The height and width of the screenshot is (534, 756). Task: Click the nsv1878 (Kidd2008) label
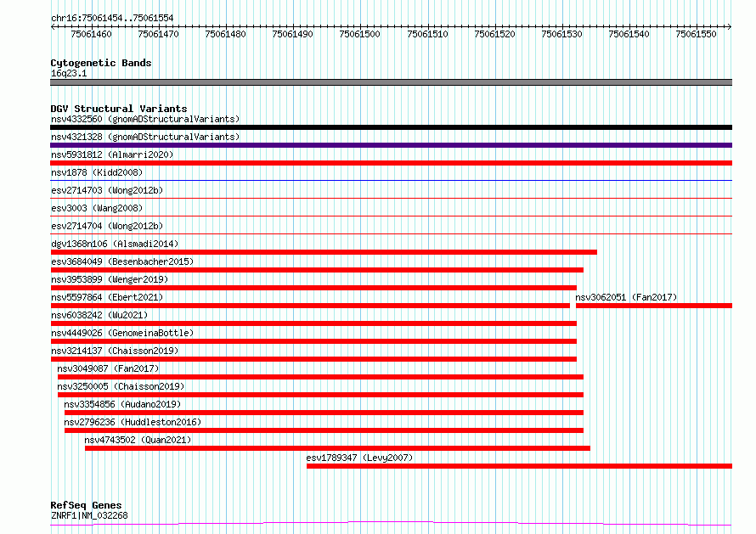(97, 172)
